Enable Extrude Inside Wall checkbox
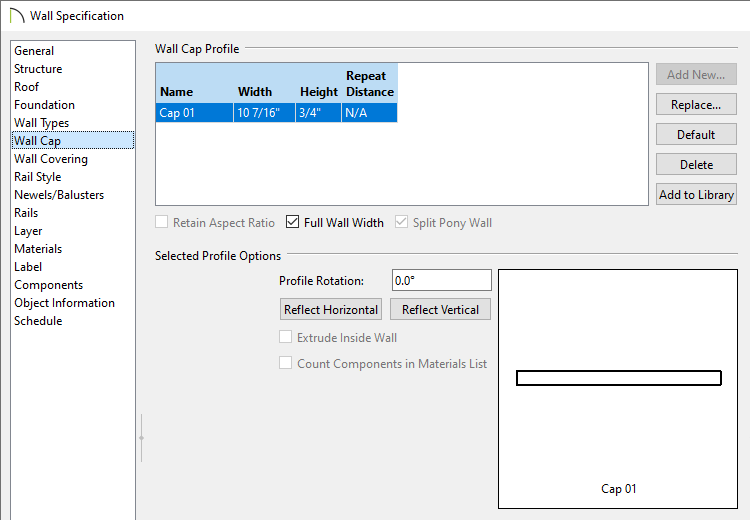750x520 pixels. (x=286, y=337)
